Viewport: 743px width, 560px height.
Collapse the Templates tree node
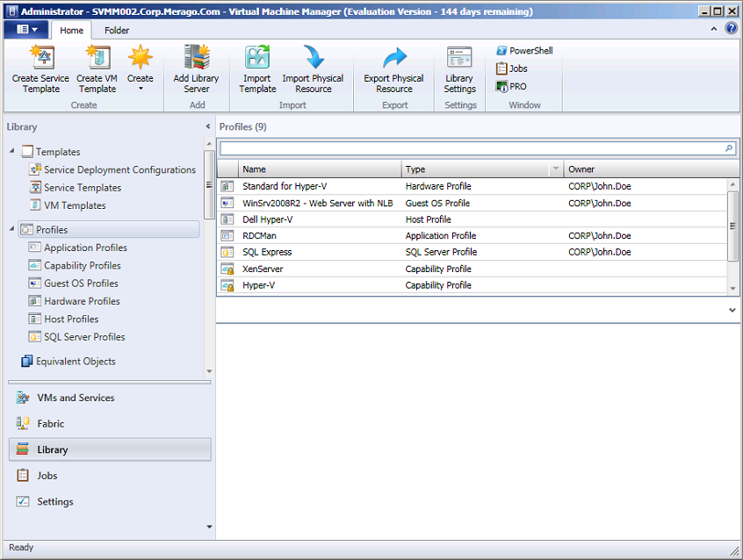pos(11,151)
